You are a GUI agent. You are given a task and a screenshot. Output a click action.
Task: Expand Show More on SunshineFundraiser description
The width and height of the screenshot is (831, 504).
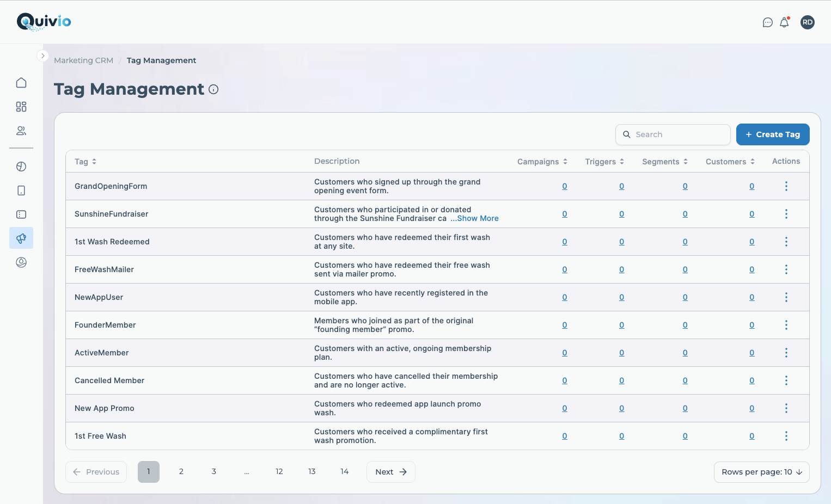pos(474,218)
